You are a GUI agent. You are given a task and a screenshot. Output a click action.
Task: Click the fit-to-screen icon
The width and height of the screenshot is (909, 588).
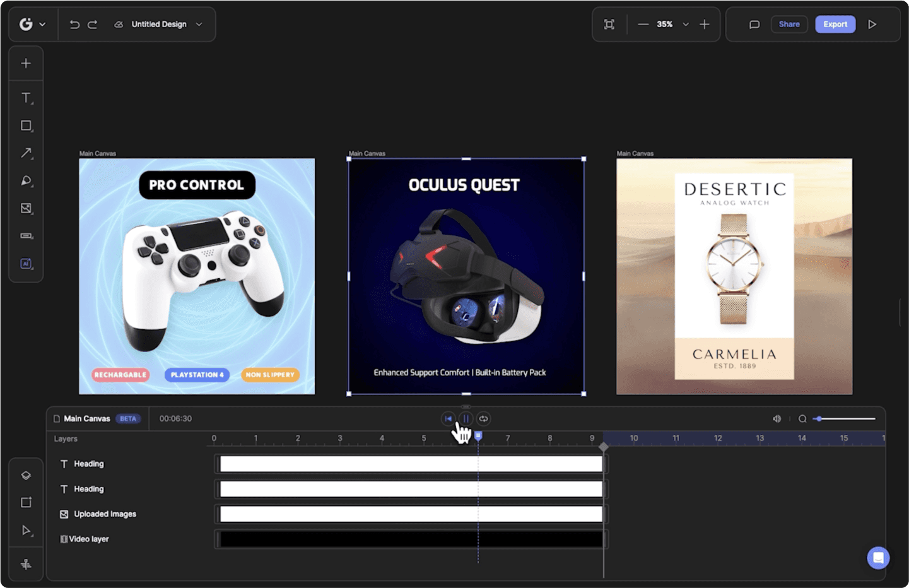(x=609, y=24)
